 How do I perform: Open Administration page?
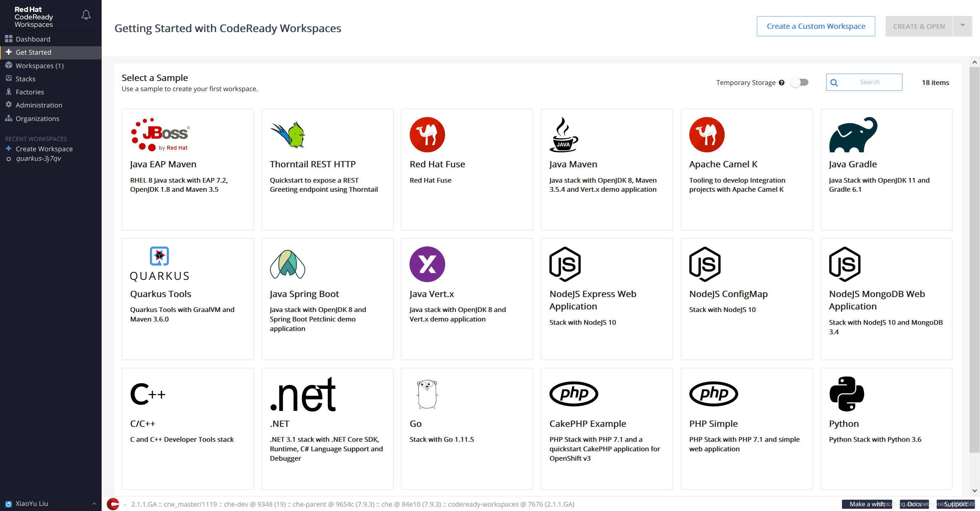pos(51,105)
